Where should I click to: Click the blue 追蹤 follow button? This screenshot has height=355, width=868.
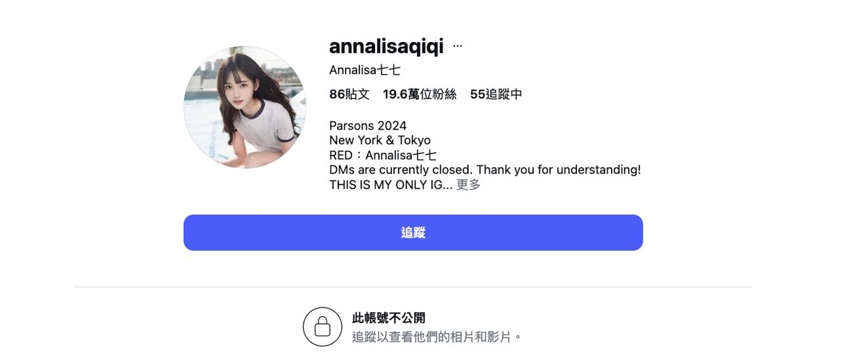pos(413,233)
